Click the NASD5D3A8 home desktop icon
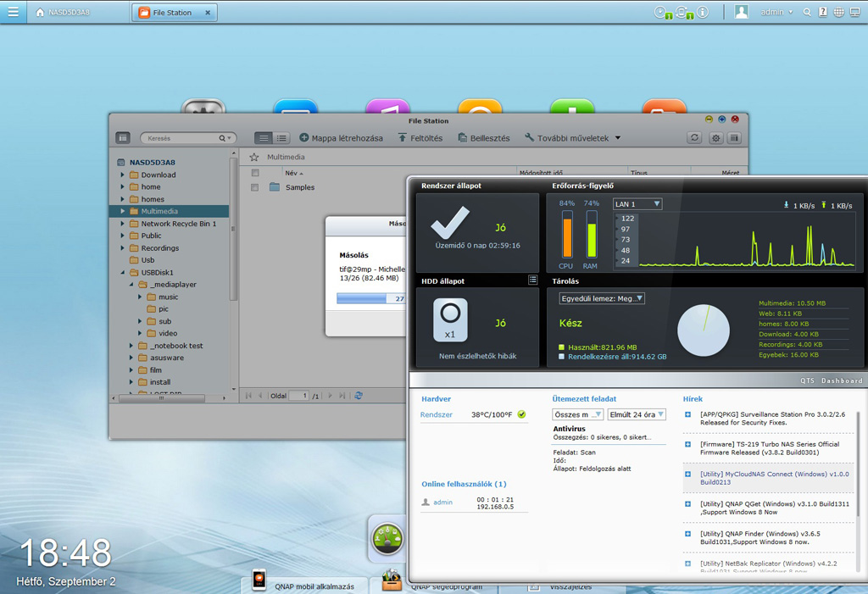The width and height of the screenshot is (868, 594). 63,12
